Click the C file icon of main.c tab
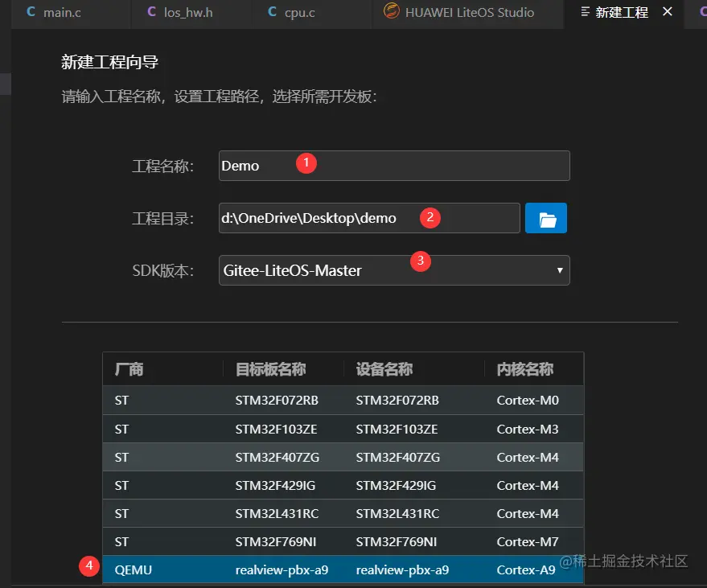The width and height of the screenshot is (707, 588). click(31, 12)
